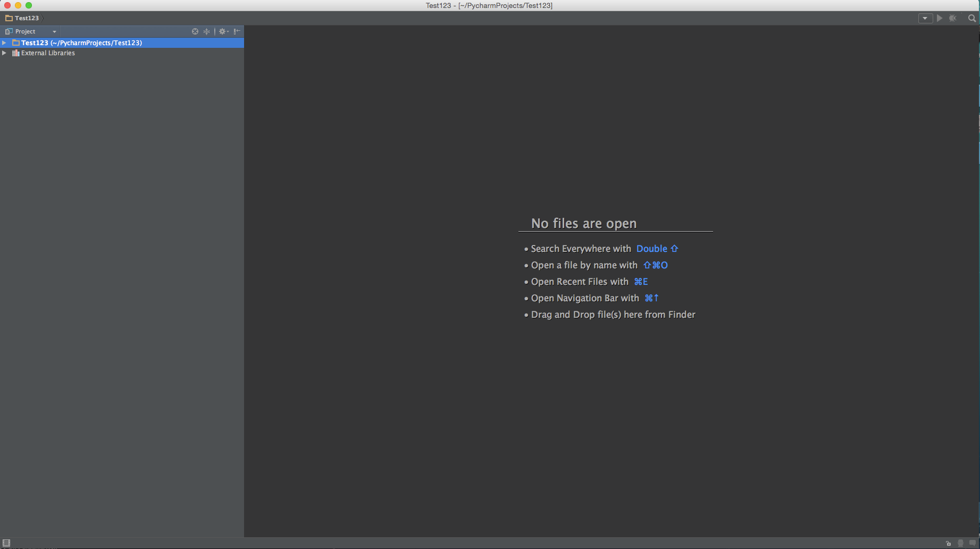Click the Double Shift shortcut hint link
This screenshot has width=980, height=549.
point(657,248)
